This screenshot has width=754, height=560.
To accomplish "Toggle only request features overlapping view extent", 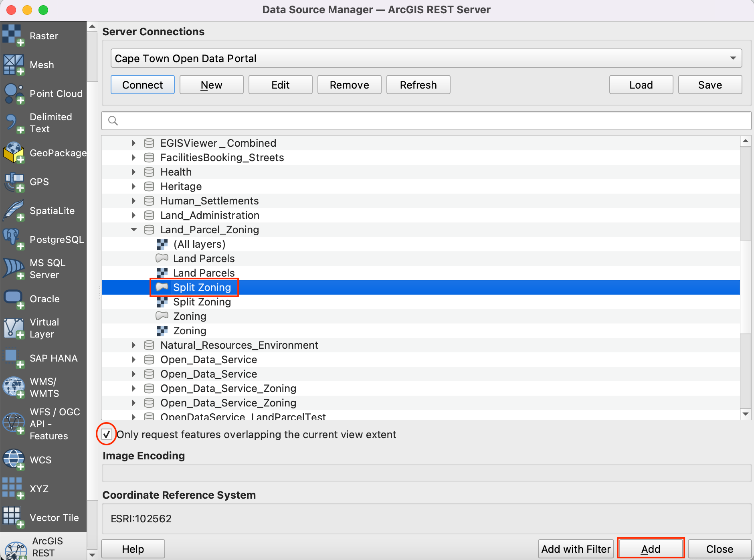I will coord(107,435).
